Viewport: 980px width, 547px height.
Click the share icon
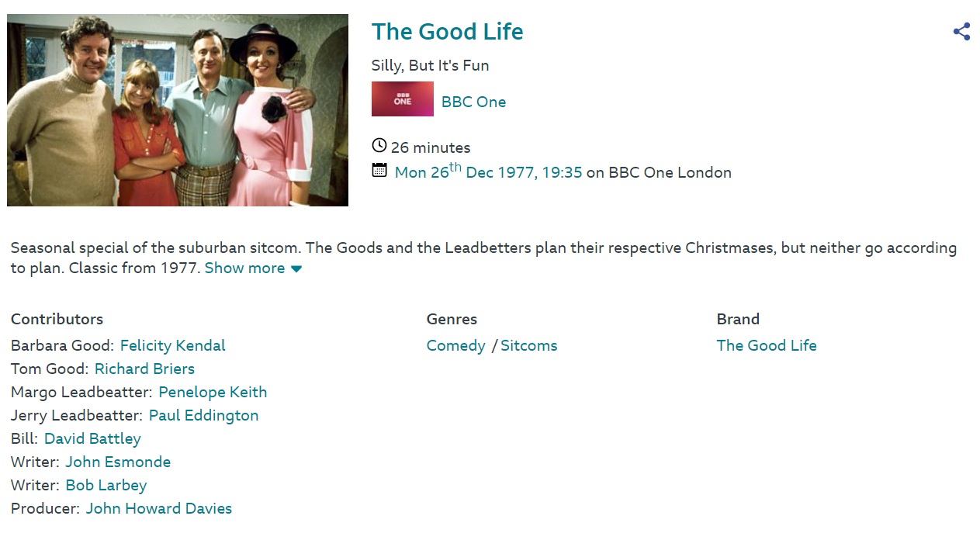point(961,32)
